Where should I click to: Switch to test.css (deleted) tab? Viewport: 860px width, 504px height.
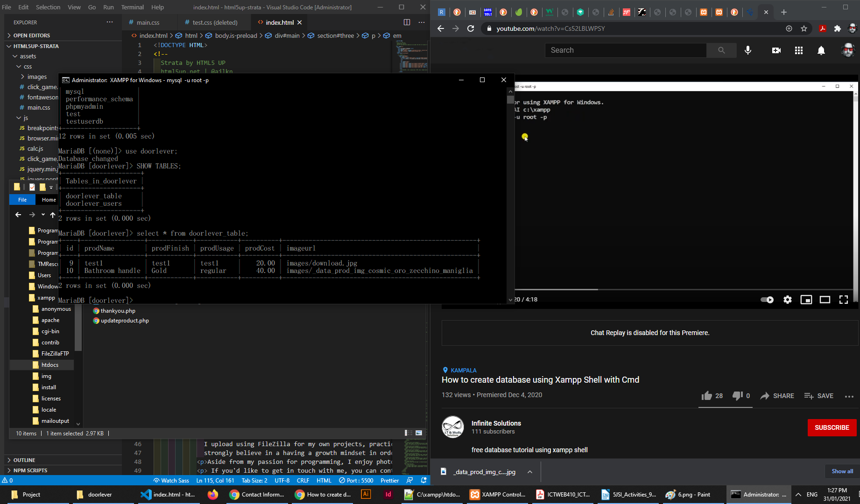point(215,22)
